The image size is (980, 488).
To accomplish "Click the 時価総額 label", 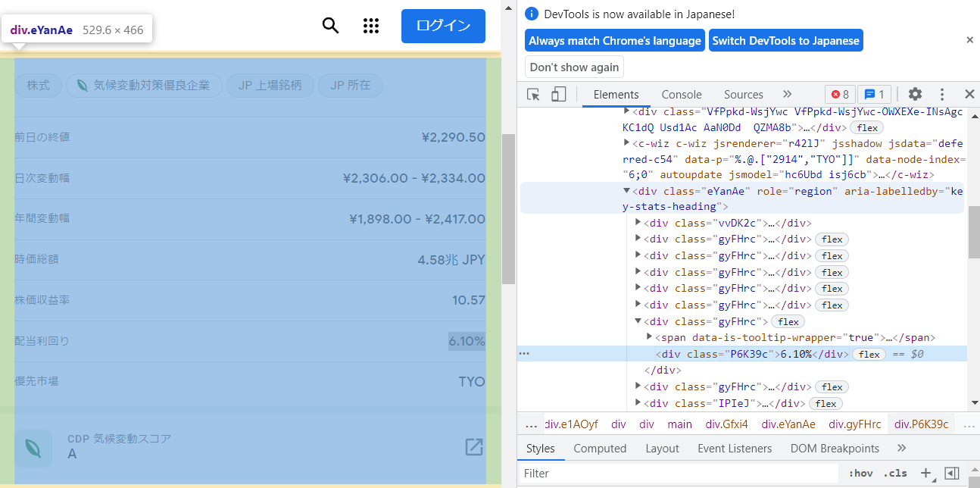I will (36, 259).
